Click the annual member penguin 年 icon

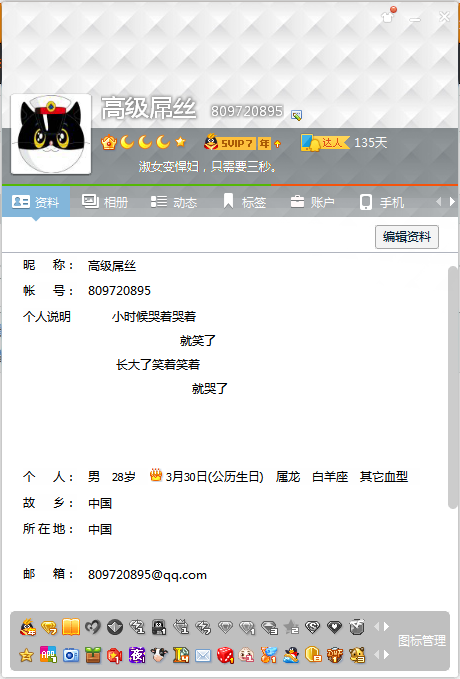(28, 627)
